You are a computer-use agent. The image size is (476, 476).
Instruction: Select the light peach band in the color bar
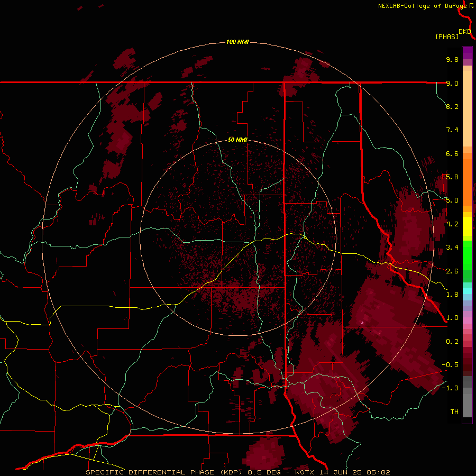[x=467, y=108]
